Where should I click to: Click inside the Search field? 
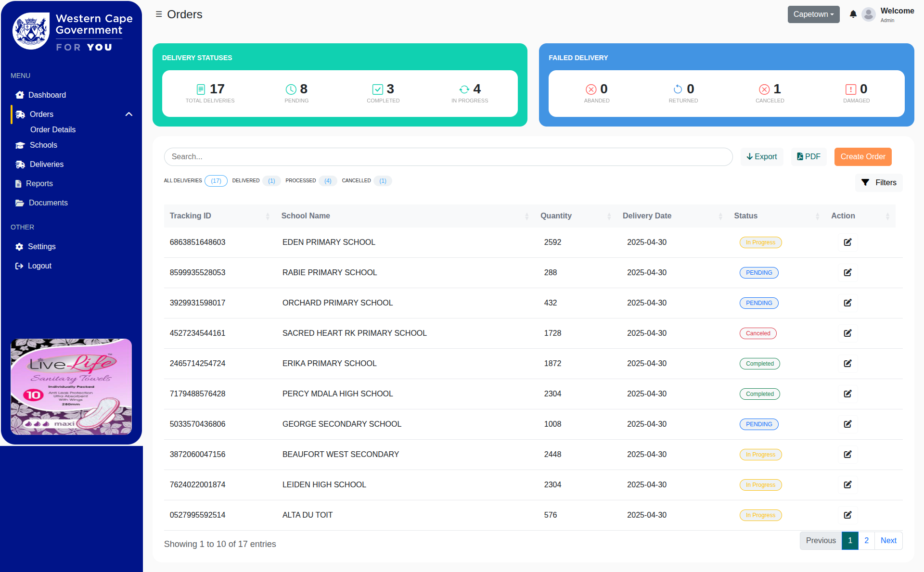click(x=448, y=156)
